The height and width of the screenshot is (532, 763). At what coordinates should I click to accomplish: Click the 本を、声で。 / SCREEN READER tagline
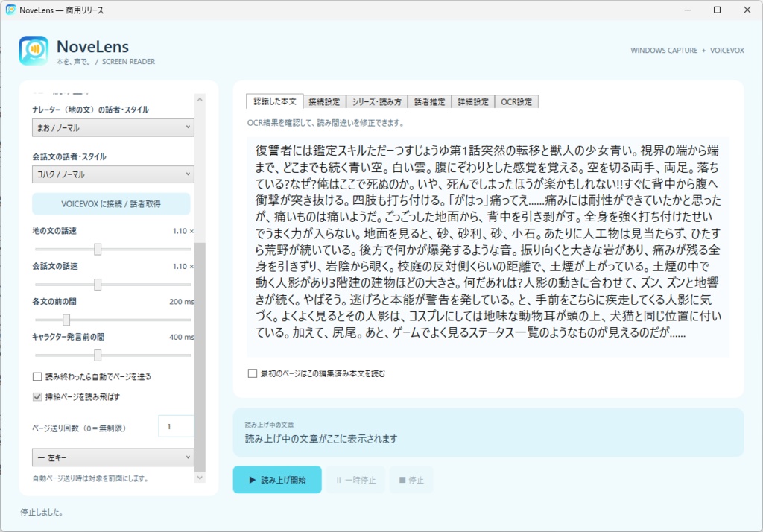click(x=106, y=62)
